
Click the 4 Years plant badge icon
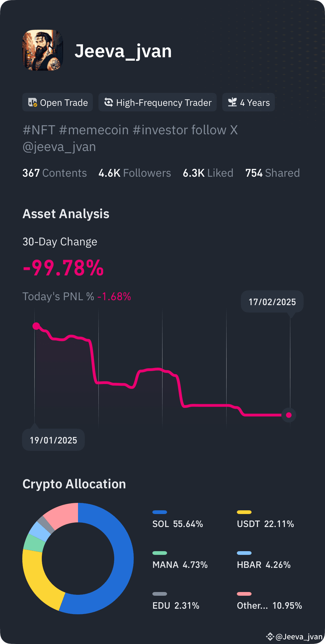232,102
